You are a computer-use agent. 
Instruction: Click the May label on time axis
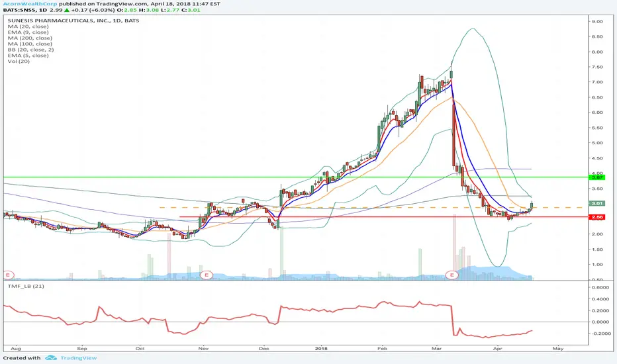(557, 348)
